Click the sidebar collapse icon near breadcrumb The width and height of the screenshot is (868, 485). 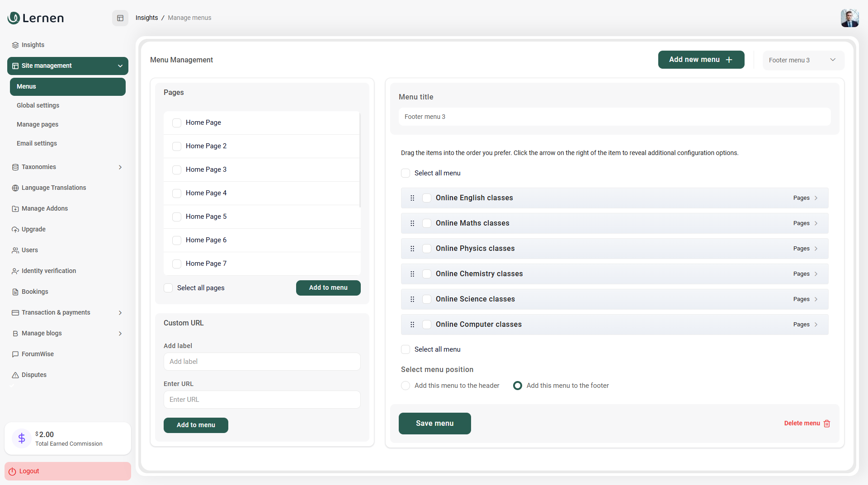tap(120, 18)
